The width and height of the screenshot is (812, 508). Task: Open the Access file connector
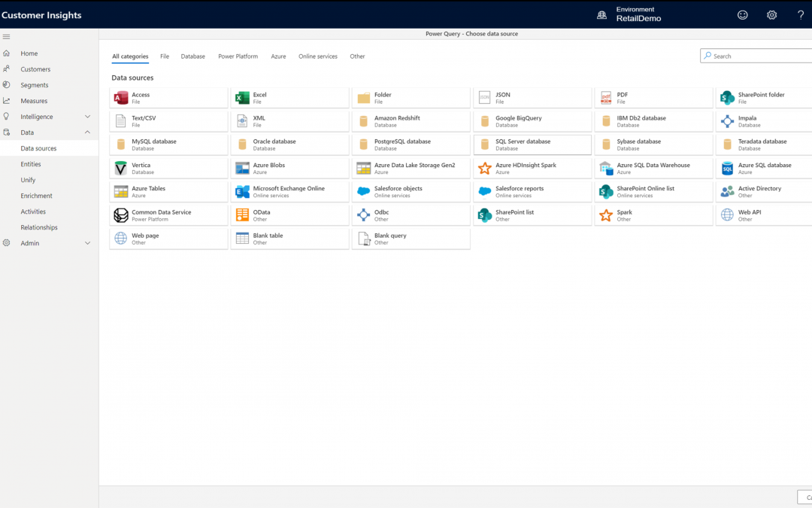click(x=168, y=97)
